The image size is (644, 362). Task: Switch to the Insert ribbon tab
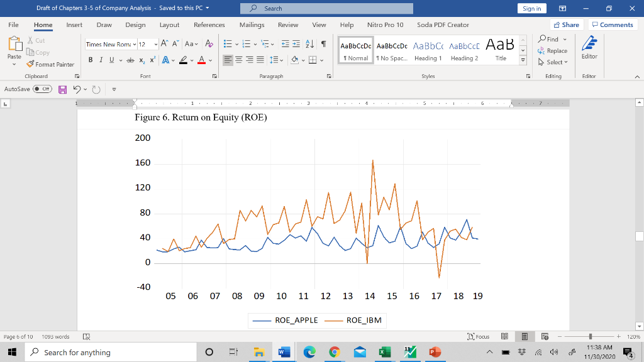(x=74, y=25)
